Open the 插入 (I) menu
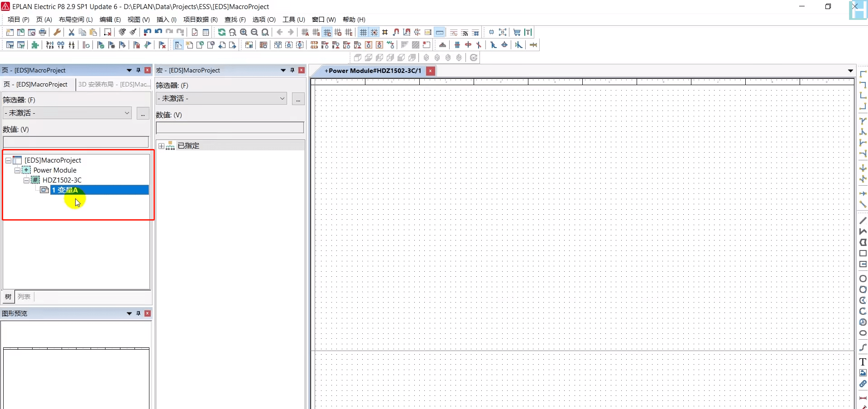 coord(166,19)
